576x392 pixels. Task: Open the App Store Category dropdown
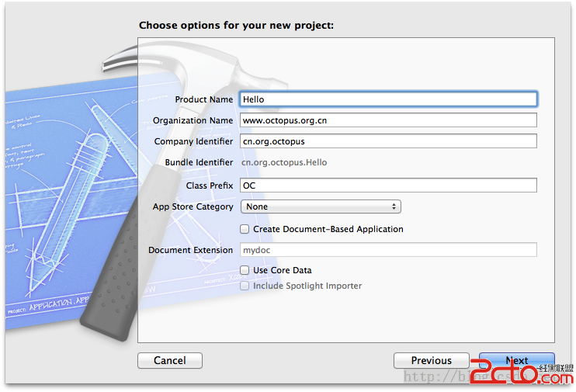tap(321, 206)
